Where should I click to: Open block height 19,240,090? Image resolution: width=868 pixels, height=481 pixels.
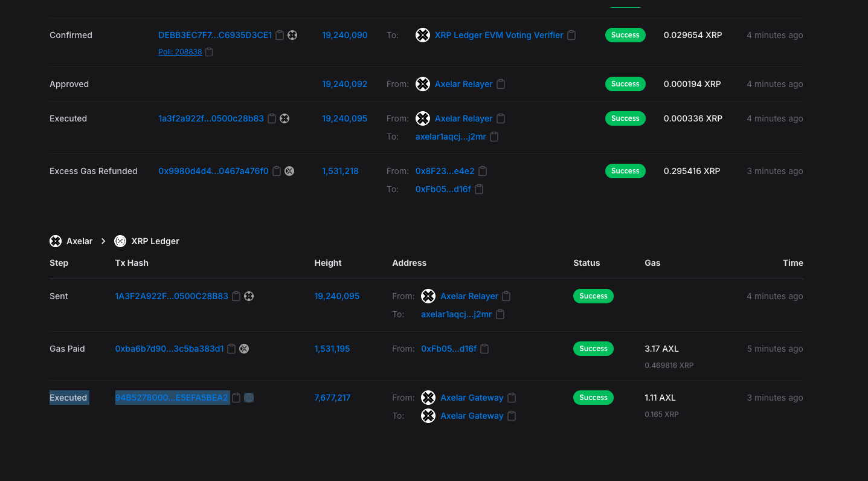tap(345, 35)
